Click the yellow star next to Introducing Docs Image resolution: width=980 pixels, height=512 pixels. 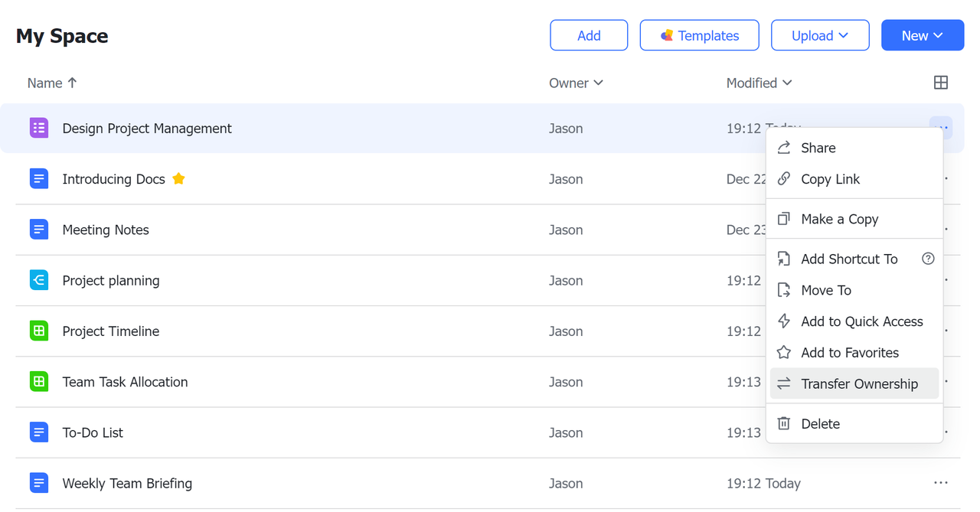[178, 179]
